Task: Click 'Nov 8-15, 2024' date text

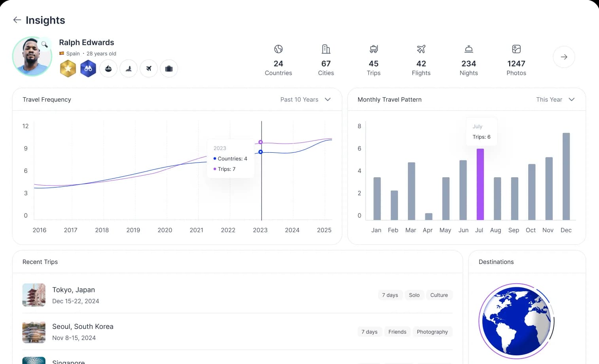Action: tap(74, 338)
